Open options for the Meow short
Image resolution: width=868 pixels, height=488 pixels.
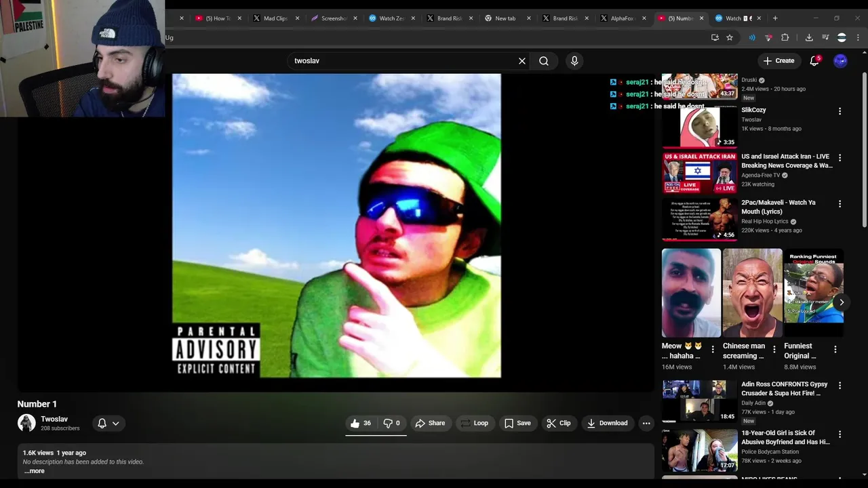point(712,349)
